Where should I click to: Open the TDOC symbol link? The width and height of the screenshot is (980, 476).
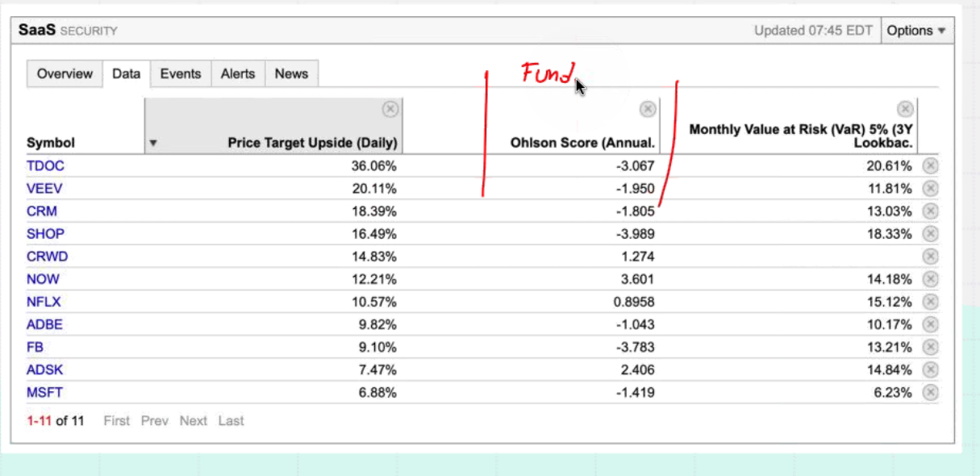(45, 165)
